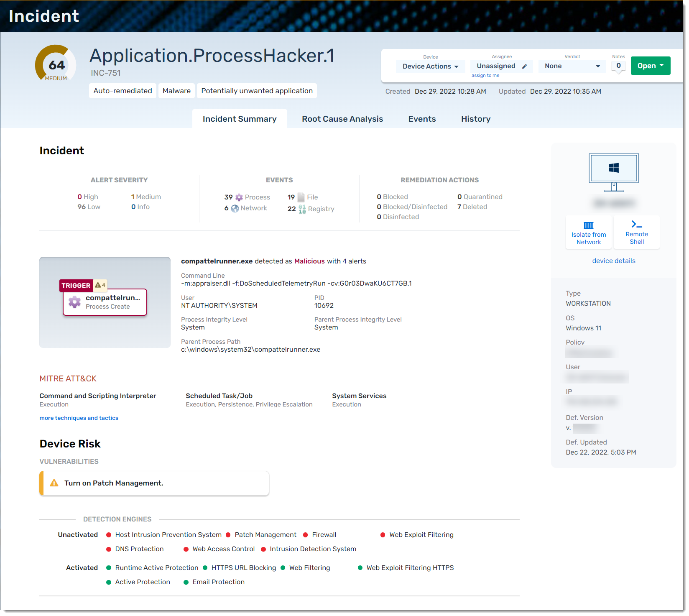The height and width of the screenshot is (616, 689).
Task: Click more techniques and tactics link
Action: coord(79,418)
